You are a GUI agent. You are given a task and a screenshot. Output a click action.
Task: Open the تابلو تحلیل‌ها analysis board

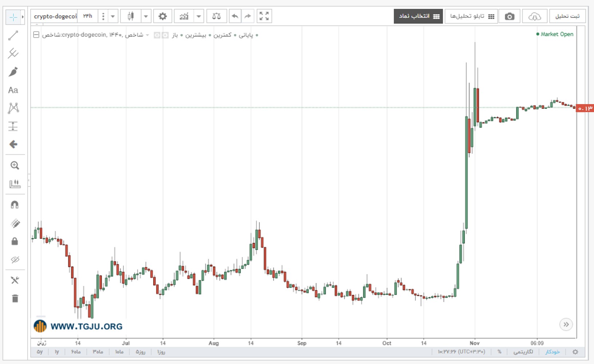[x=472, y=16]
